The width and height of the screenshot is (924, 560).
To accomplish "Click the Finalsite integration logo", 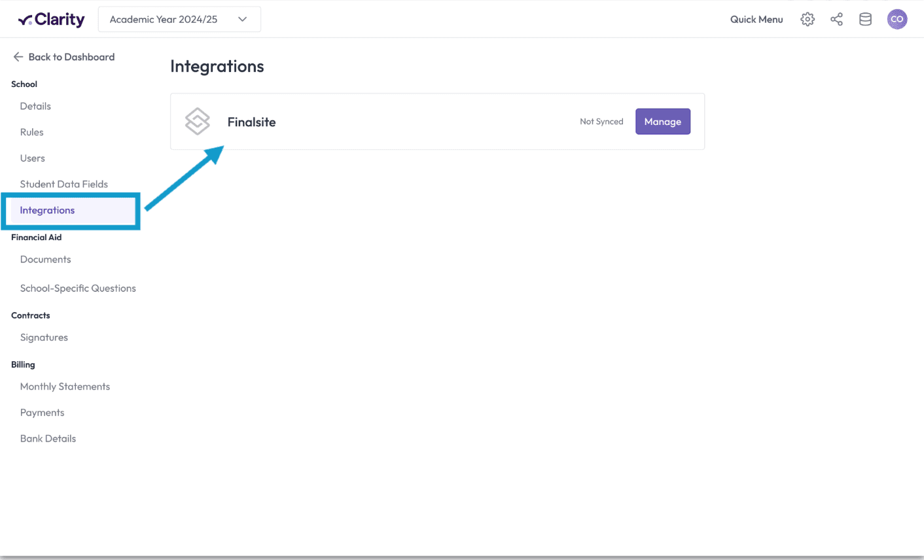I will pos(198,121).
